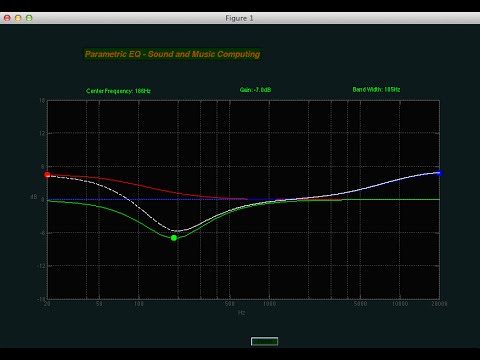
Task: Click the 20000 label on the frequency axis
Action: [x=439, y=304]
